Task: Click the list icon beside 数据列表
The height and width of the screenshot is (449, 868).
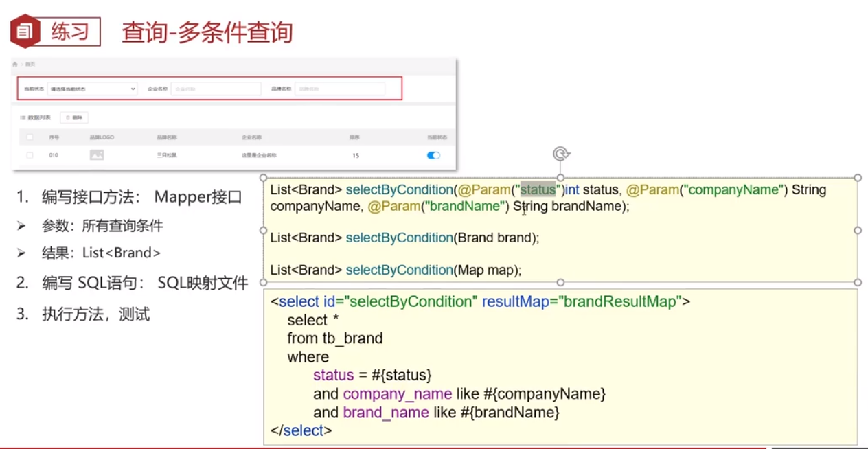Action: pos(23,117)
